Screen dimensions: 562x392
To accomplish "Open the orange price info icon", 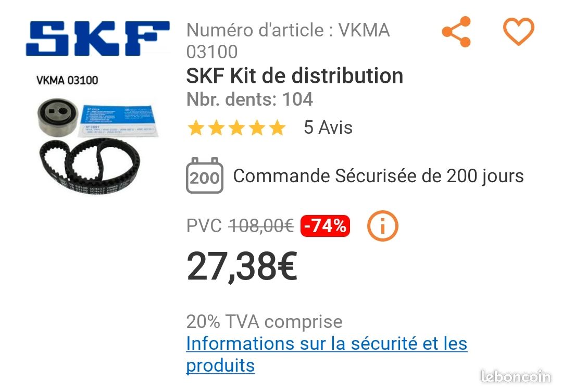I will pos(382,226).
